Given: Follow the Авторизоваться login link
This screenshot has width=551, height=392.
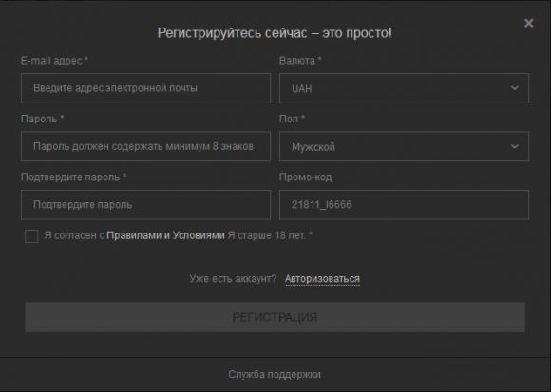Looking at the screenshot, I should [322, 279].
